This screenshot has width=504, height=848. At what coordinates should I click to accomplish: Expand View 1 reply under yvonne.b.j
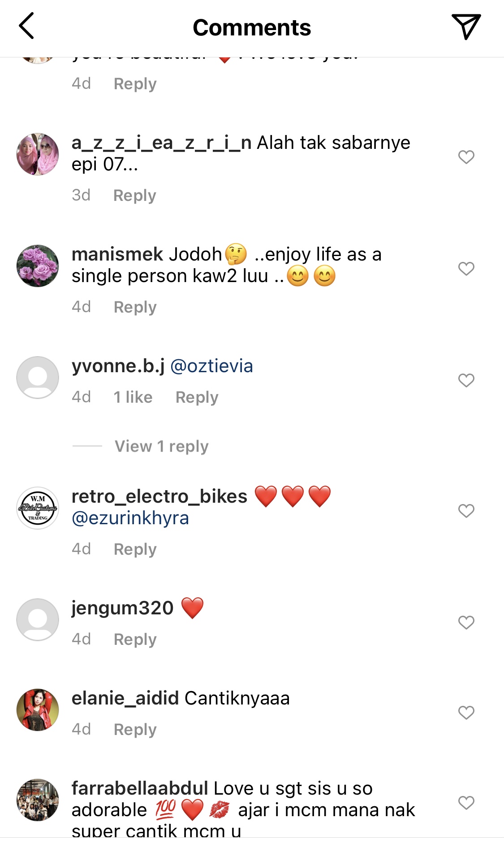pyautogui.click(x=161, y=446)
